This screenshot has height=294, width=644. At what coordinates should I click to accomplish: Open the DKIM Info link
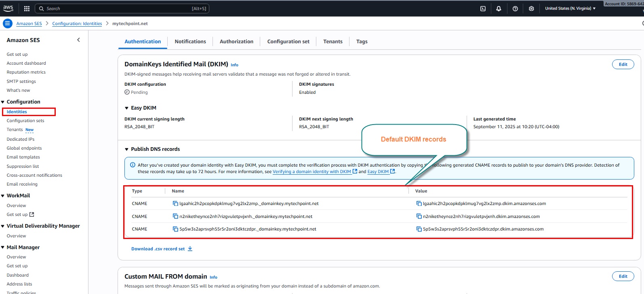(x=234, y=65)
